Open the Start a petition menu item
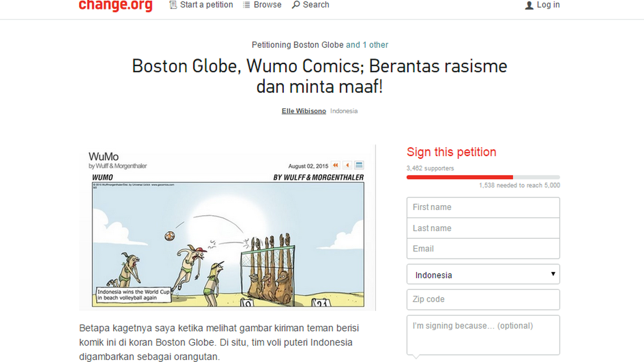 click(206, 5)
